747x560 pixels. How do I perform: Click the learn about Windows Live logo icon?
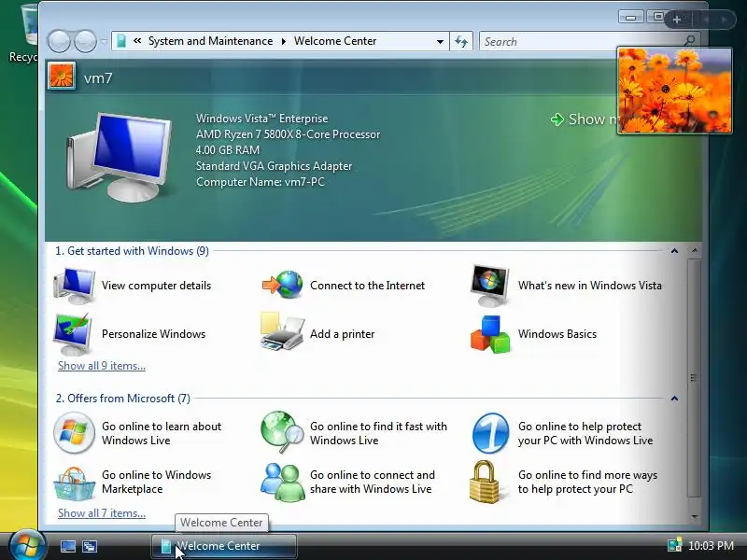[74, 433]
